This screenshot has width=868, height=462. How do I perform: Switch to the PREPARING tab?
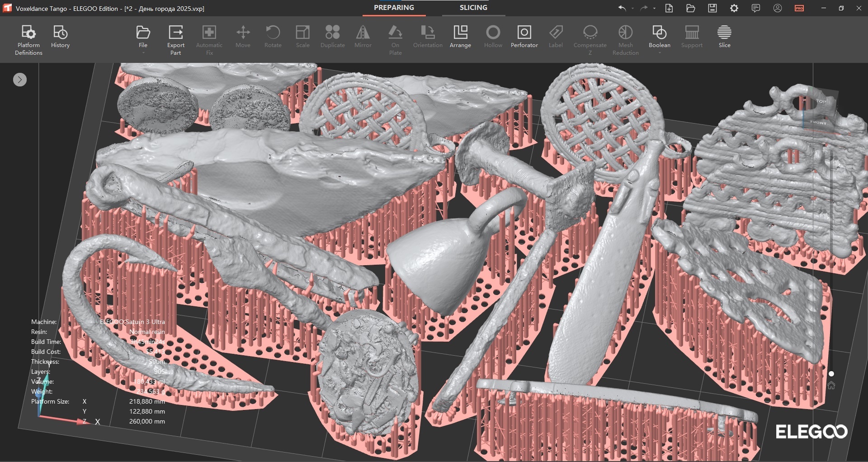(394, 8)
